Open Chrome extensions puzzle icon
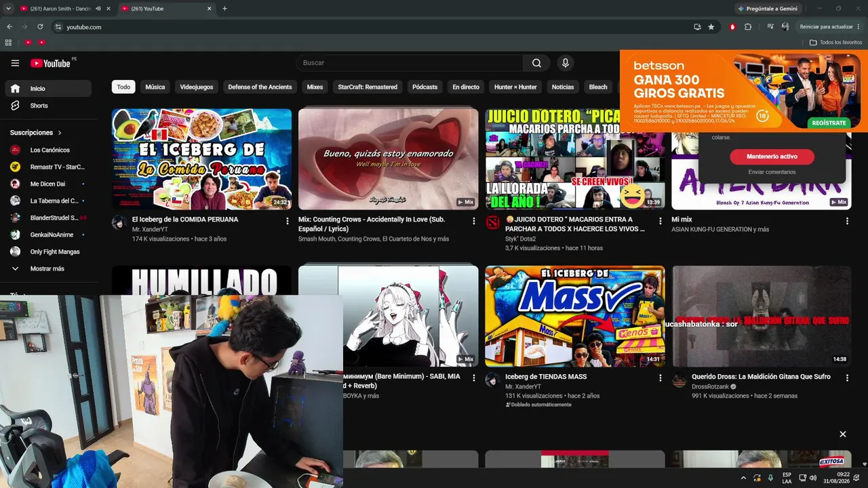Image resolution: width=868 pixels, height=488 pixels. [x=748, y=27]
